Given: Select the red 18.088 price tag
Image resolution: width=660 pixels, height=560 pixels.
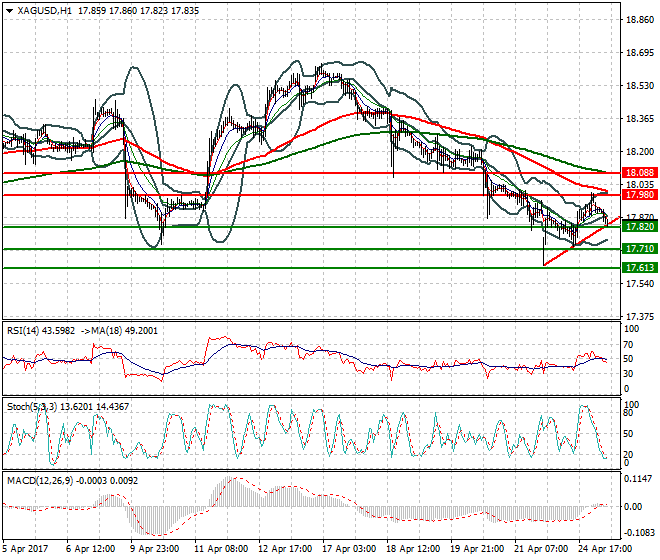Looking at the screenshot, I should [x=638, y=173].
